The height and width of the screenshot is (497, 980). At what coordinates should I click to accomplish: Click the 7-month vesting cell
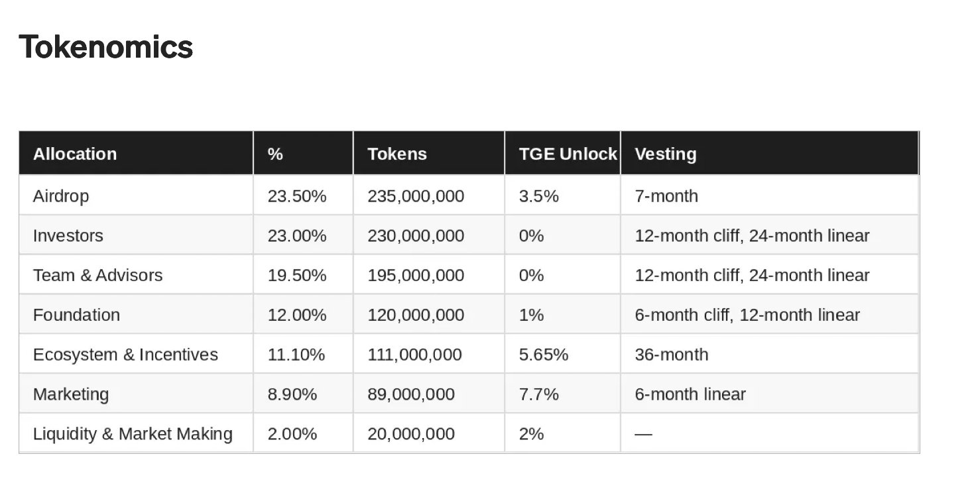pos(666,196)
